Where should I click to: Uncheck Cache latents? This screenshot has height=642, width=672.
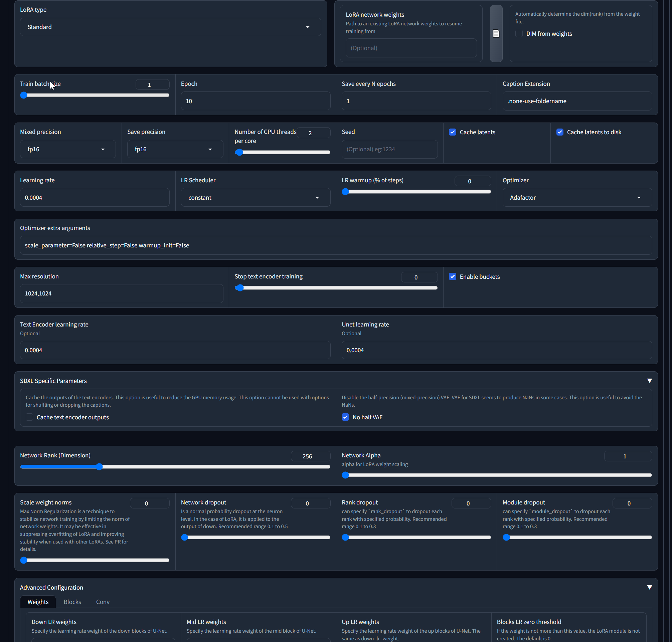453,132
